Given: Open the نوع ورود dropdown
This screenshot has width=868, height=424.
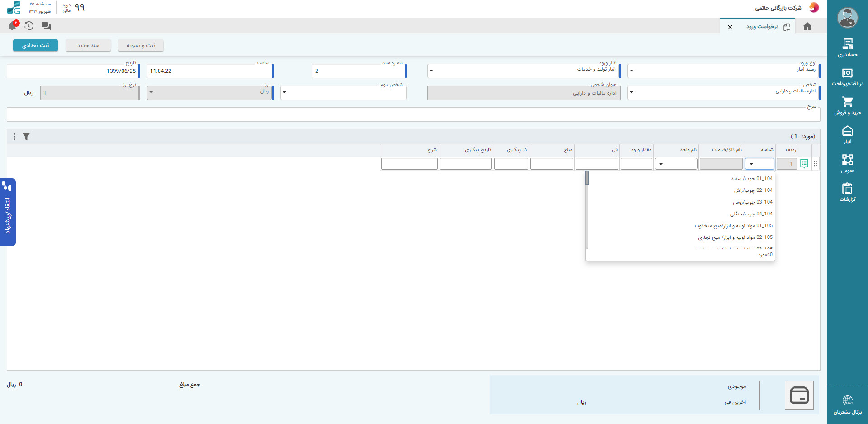Looking at the screenshot, I should (x=723, y=71).
